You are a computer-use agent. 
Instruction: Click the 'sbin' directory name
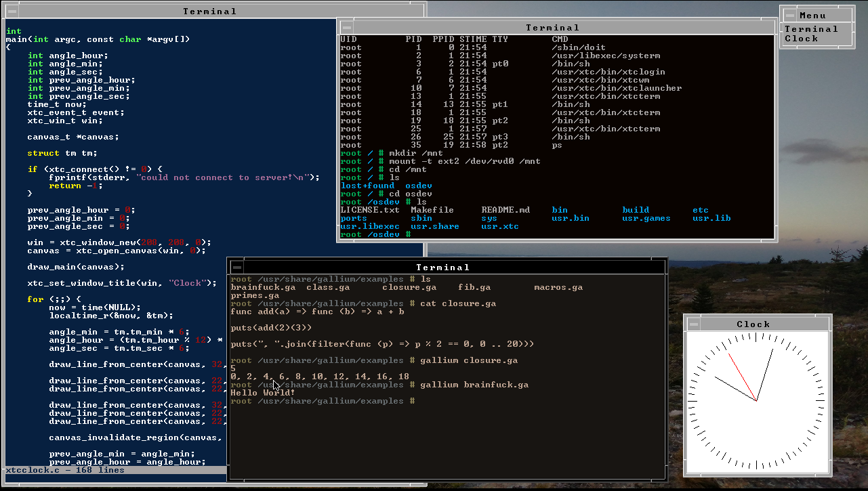421,218
